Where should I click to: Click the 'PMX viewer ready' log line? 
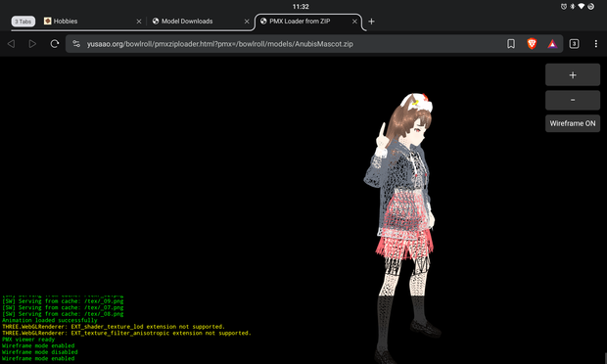(x=28, y=340)
